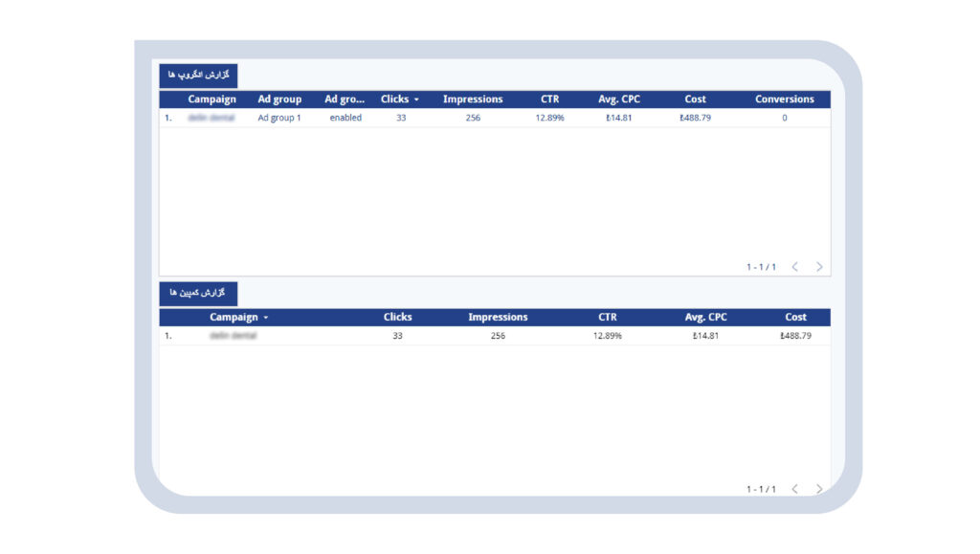The height and width of the screenshot is (554, 980).
Task: Sort by Ad group column header
Action: (x=279, y=99)
